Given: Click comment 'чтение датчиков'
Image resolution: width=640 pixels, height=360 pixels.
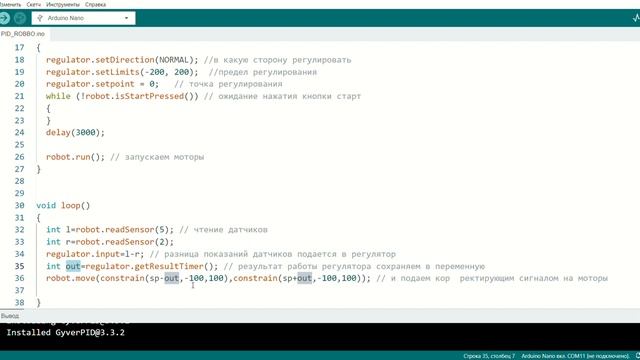Looking at the screenshot, I should [230, 230].
